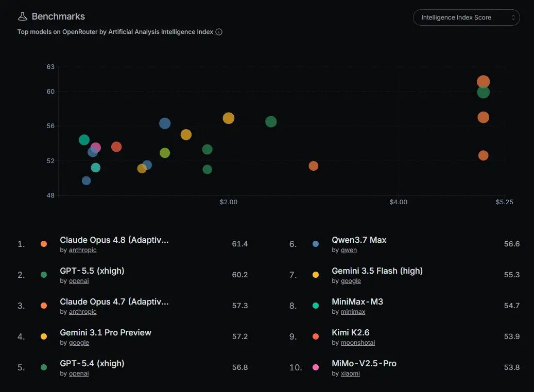
Task: Click the minimax author link
Action: 353,312
